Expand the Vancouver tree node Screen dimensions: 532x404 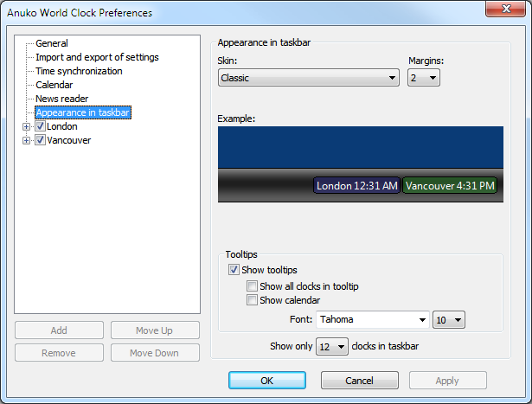(27, 140)
